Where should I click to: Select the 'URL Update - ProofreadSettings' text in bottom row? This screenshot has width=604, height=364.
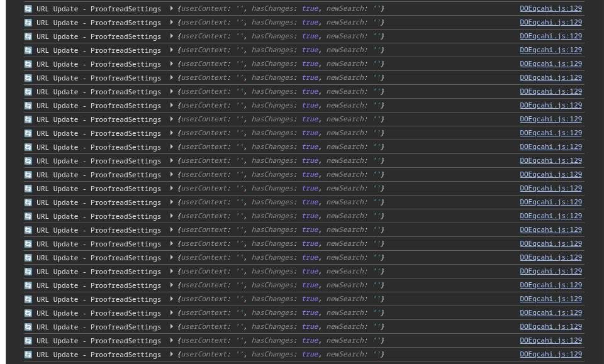99,355
